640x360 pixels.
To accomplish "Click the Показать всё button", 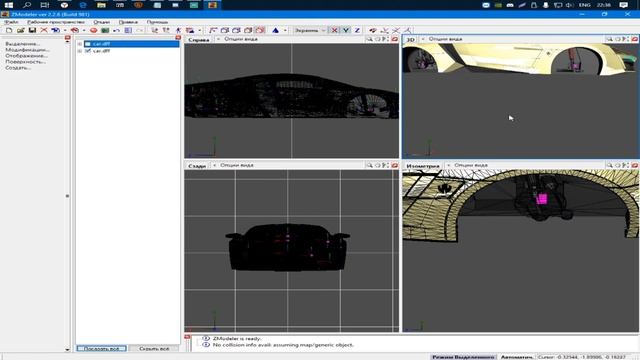I will (102, 349).
